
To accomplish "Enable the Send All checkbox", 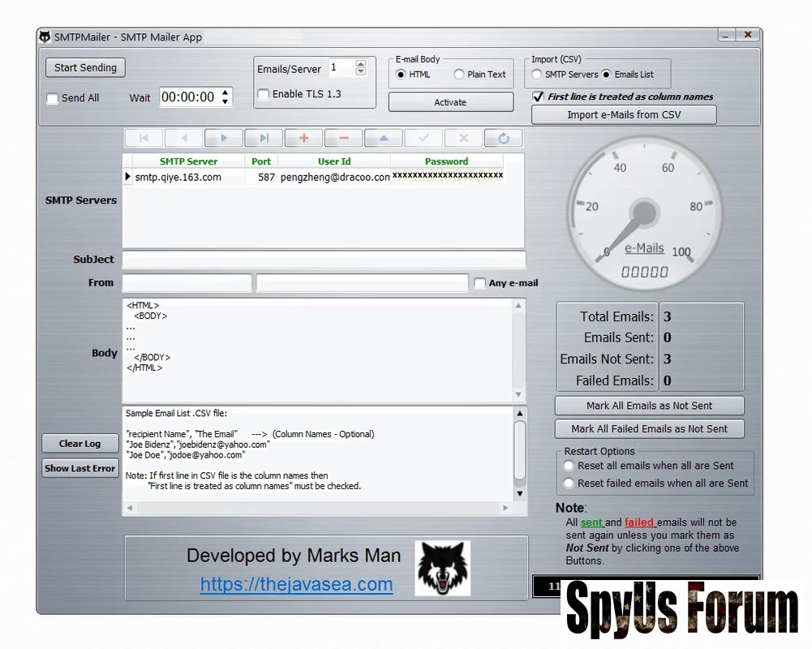I will click(x=53, y=99).
